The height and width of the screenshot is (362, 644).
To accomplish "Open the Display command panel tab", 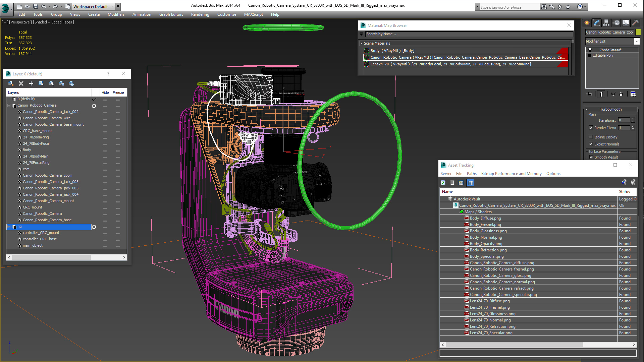I will [x=626, y=23].
